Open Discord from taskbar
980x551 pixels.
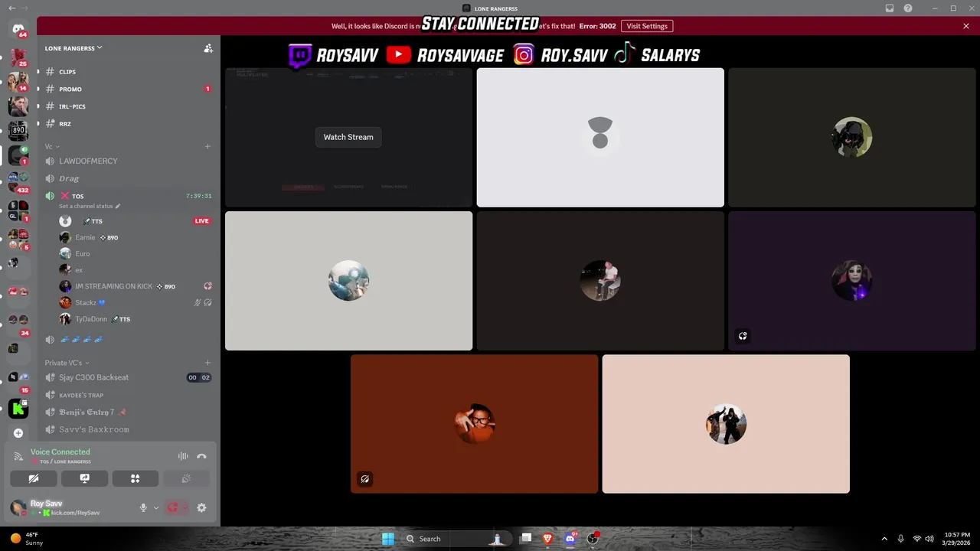[x=570, y=539]
